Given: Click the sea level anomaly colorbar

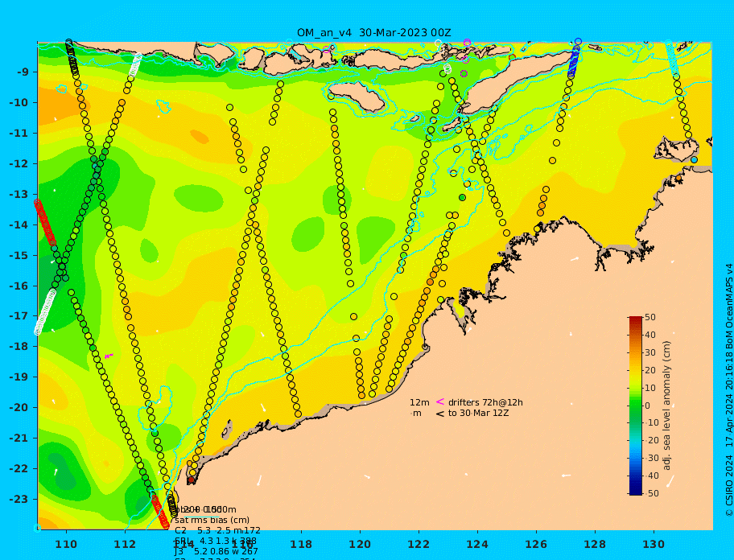Looking at the screenshot, I should 636,406.
